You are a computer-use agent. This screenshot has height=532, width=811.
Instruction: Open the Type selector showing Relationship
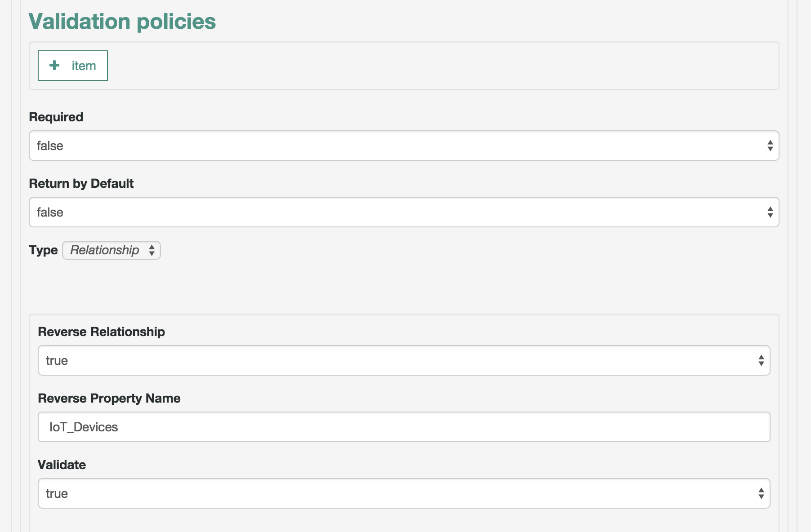(111, 250)
